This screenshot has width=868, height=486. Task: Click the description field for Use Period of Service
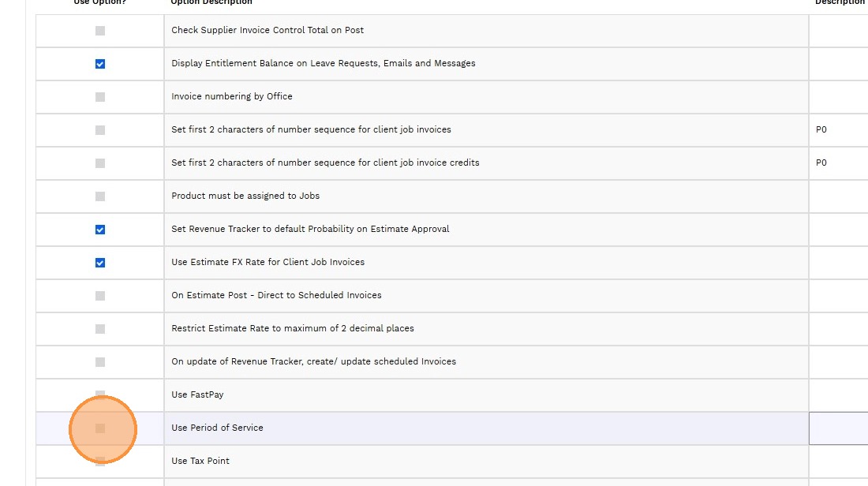(838, 428)
